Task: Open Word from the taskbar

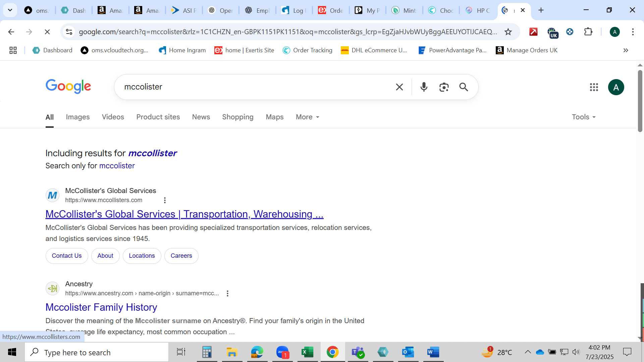Action: [x=433, y=352]
